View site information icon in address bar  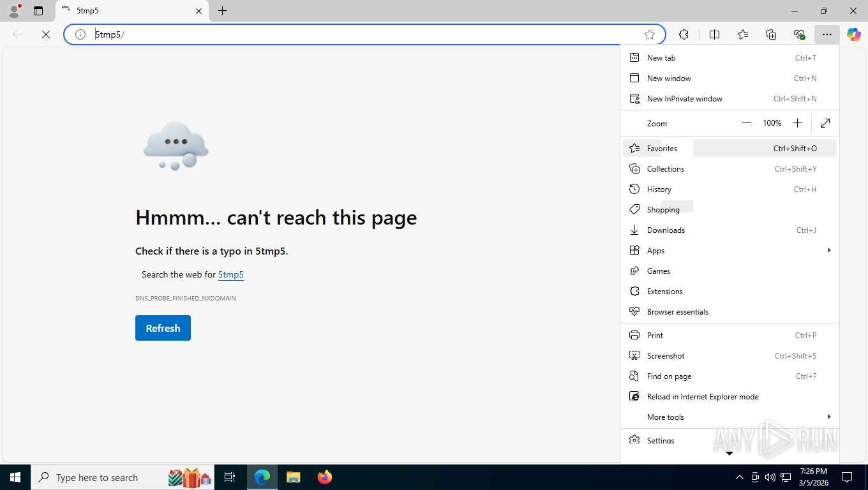pyautogui.click(x=80, y=34)
